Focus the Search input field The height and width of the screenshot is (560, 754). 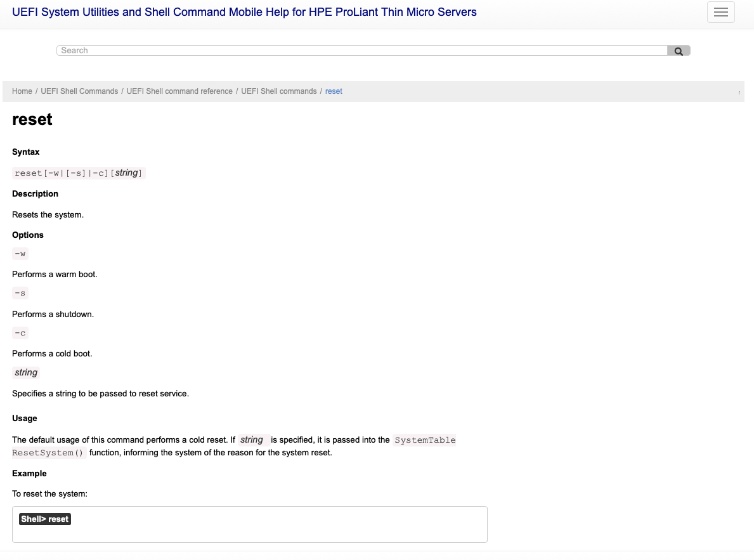(362, 51)
